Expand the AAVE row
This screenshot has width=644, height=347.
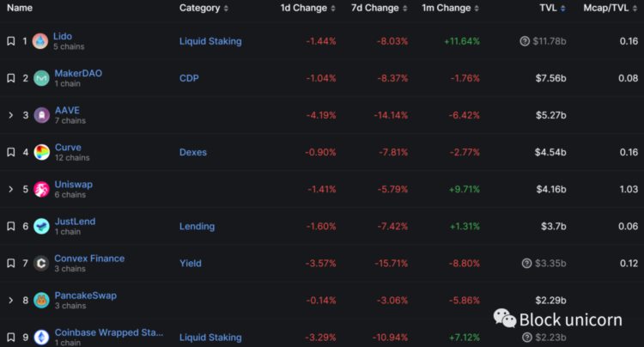(x=10, y=115)
